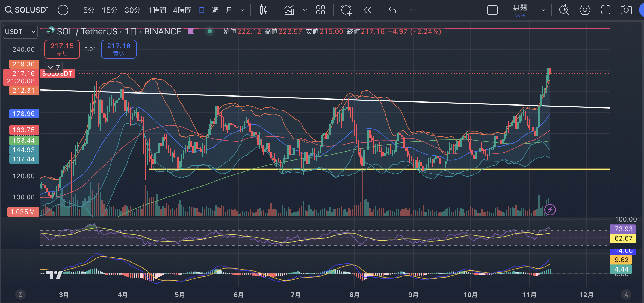Click the 217.16 買い buy button
644x303 pixels.
(119, 49)
